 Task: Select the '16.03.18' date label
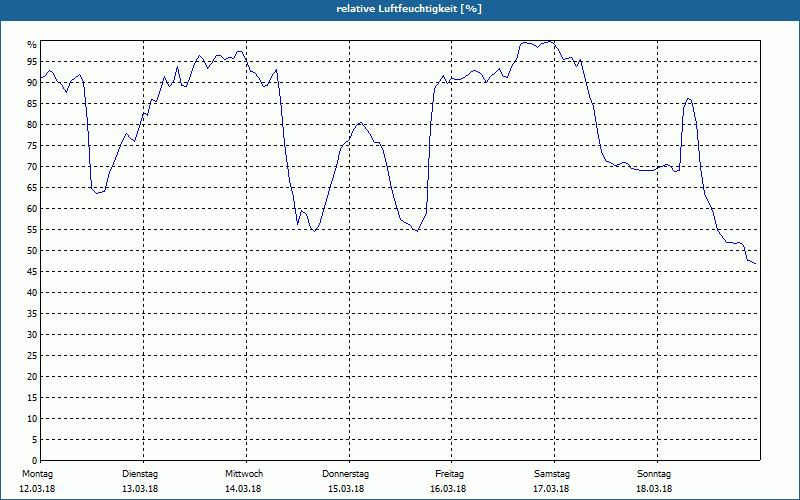[x=448, y=489]
